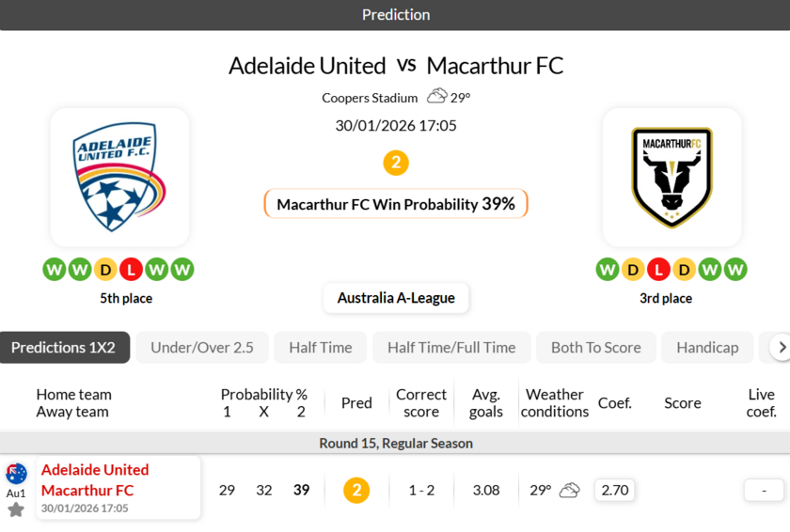Click the Macarthur FC club logo
The height and width of the screenshot is (532, 790).
click(671, 178)
